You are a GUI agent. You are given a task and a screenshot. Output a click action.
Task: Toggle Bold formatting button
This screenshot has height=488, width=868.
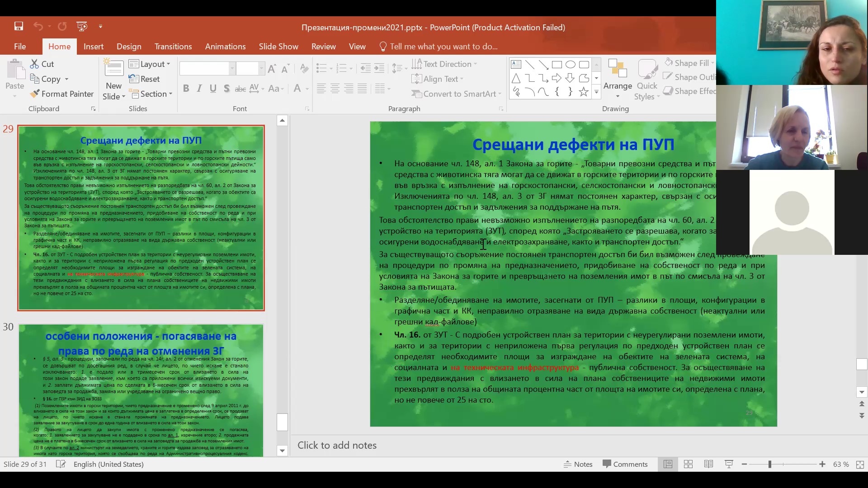point(186,89)
